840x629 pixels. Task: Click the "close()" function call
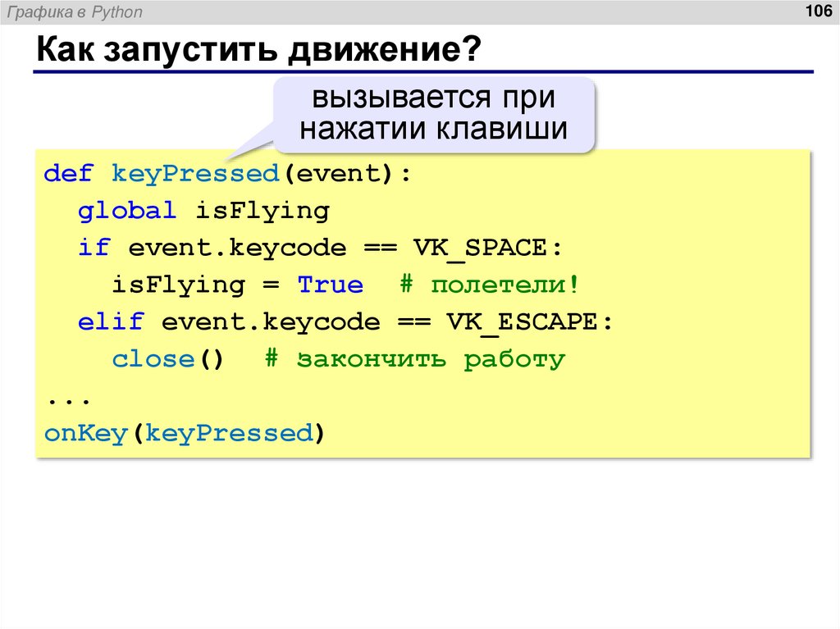pyautogui.click(x=167, y=359)
